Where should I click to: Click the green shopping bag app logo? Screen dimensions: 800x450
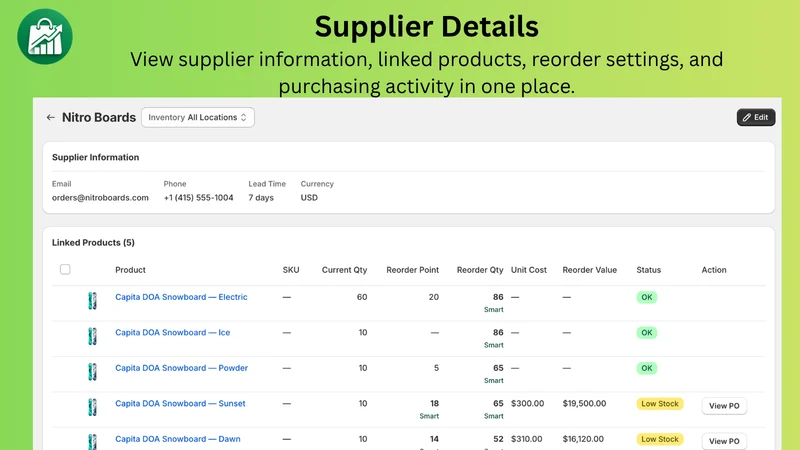coord(45,37)
